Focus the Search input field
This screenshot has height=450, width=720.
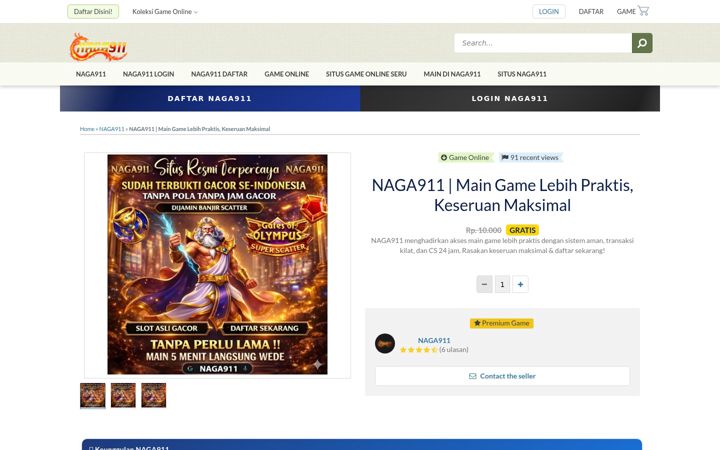click(x=543, y=43)
